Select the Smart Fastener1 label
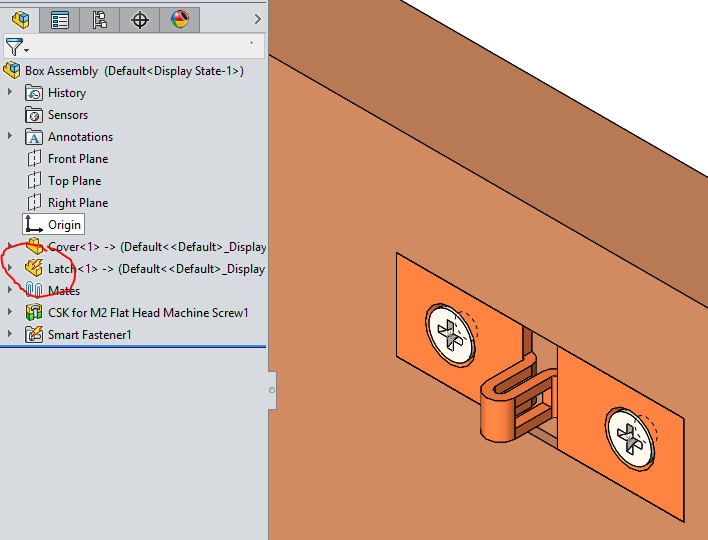Viewport: 708px width, 540px height. click(x=89, y=335)
